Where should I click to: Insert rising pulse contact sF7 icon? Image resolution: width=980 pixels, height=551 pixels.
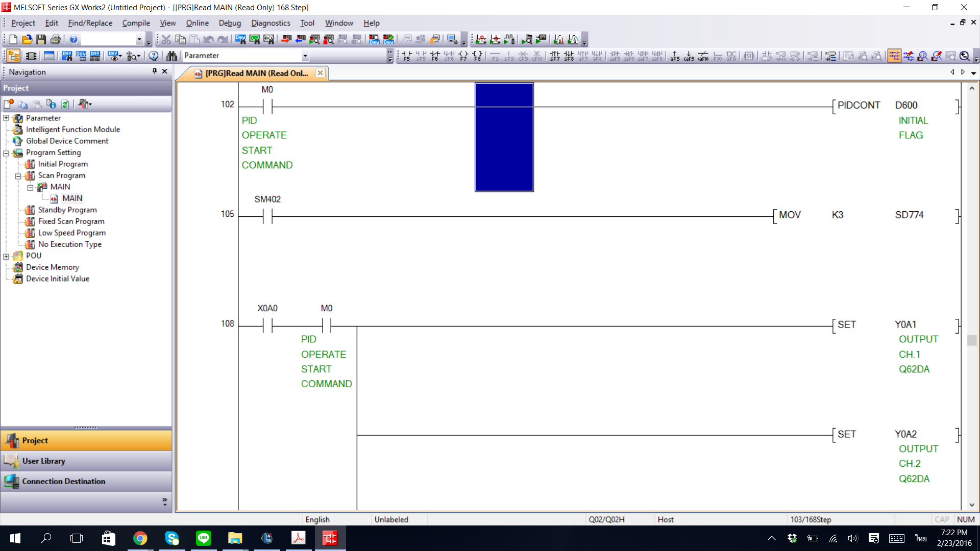(x=555, y=56)
